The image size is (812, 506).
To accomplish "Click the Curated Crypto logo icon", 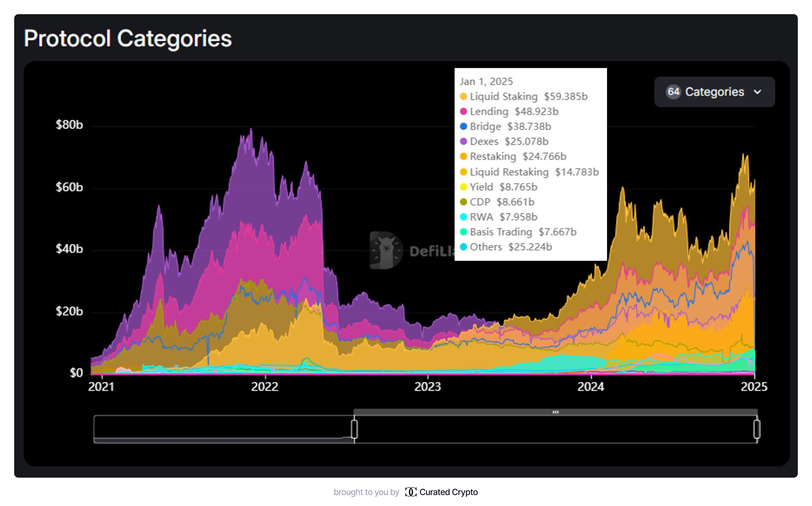I will pyautogui.click(x=410, y=492).
